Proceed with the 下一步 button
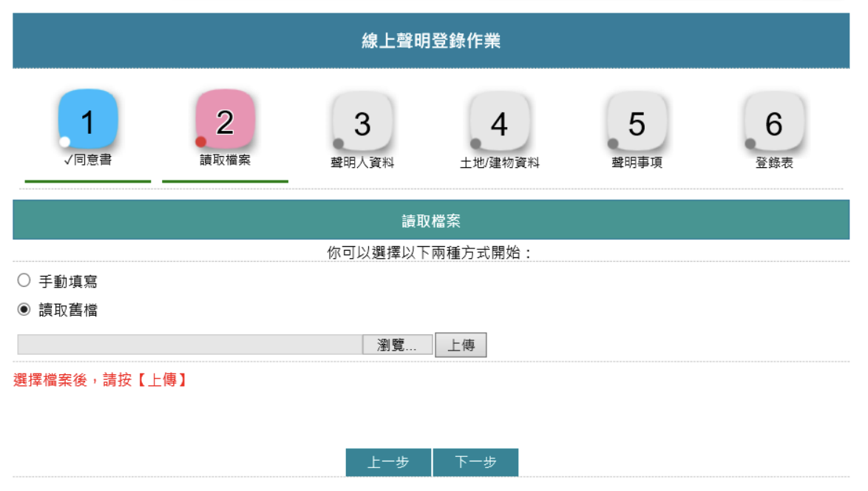This screenshot has height=491, width=868. coord(475,462)
